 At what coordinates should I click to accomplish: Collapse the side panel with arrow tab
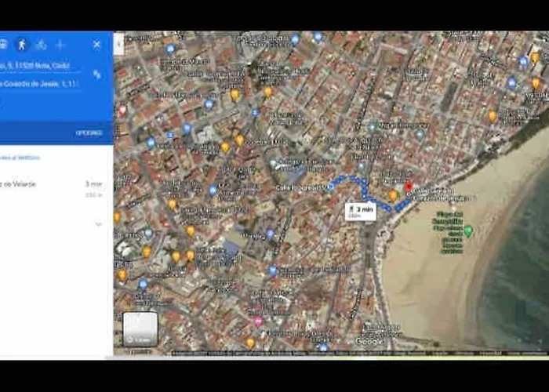[119, 45]
